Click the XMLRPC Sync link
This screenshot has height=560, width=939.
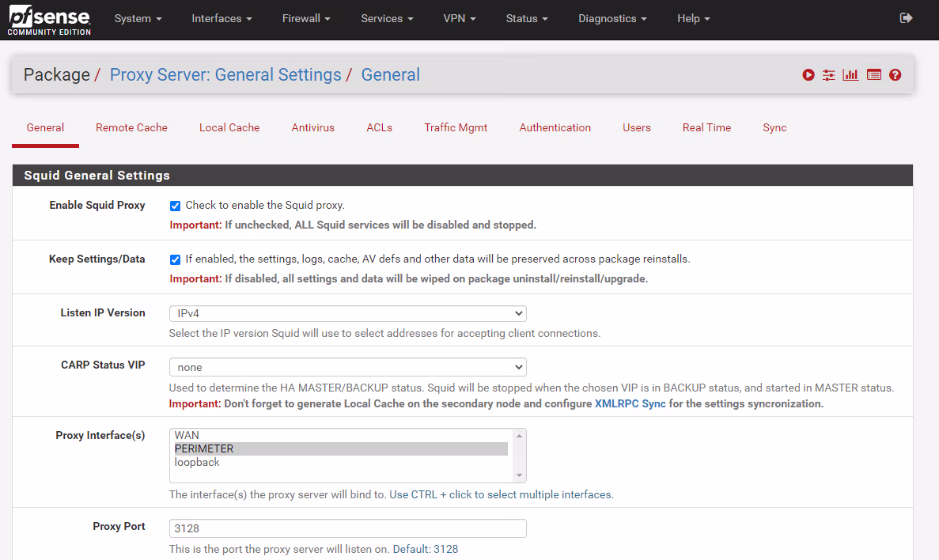[x=630, y=403]
